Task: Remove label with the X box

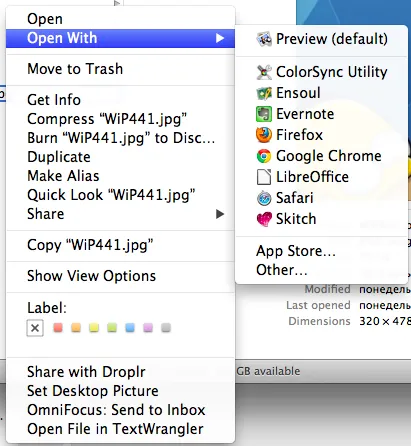Action: (x=35, y=328)
